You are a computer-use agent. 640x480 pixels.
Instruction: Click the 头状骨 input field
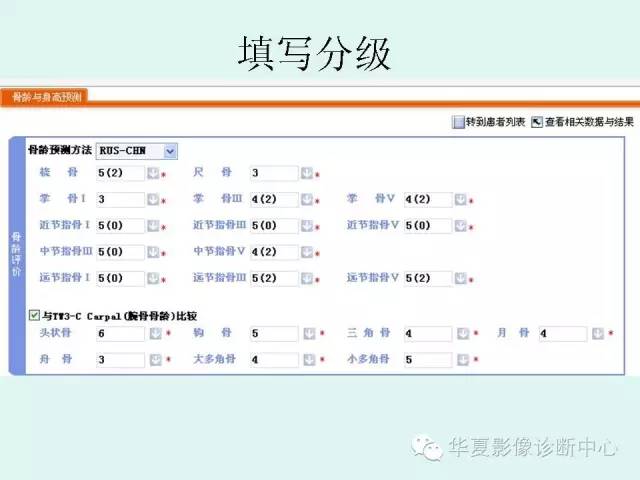[120, 334]
